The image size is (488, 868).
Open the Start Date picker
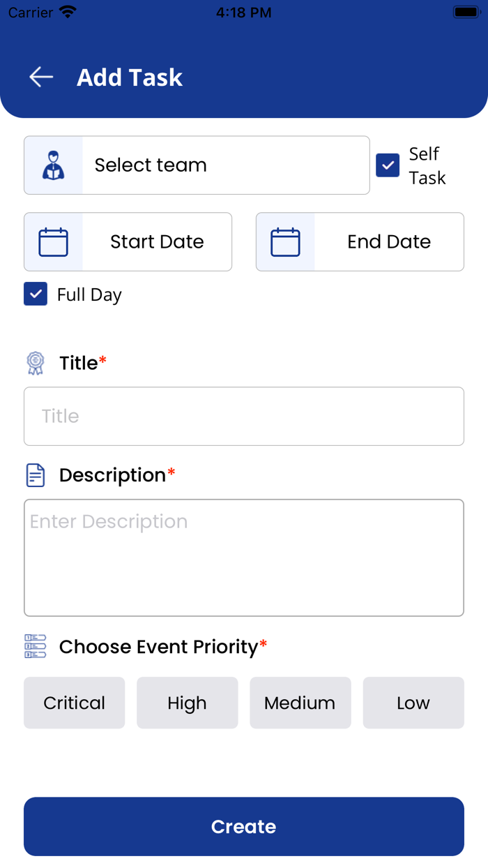click(x=157, y=242)
